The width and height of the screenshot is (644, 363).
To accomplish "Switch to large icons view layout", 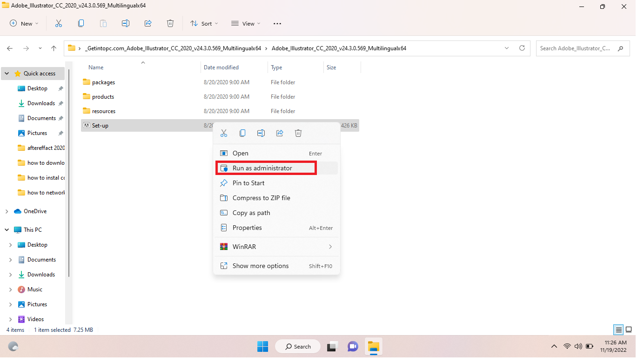I will click(629, 329).
